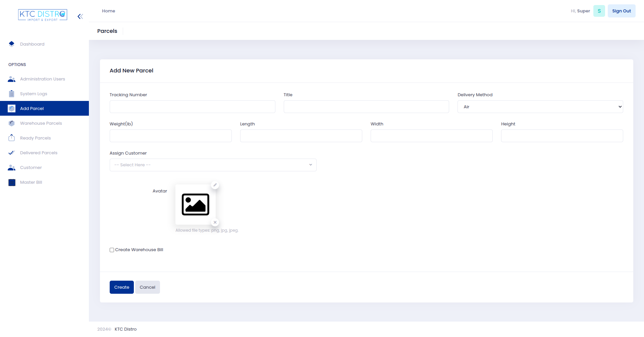The image size is (644, 337).
Task: Collapse the sidebar with double-chevron icon
Action: tap(80, 16)
